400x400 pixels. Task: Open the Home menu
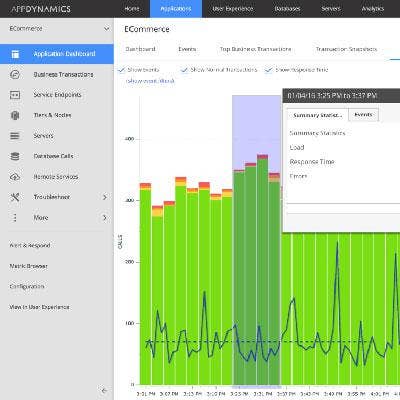132,9
